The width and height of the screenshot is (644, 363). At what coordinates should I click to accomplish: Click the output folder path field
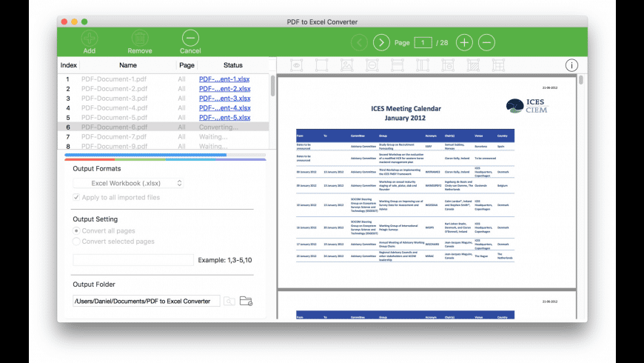[147, 301]
